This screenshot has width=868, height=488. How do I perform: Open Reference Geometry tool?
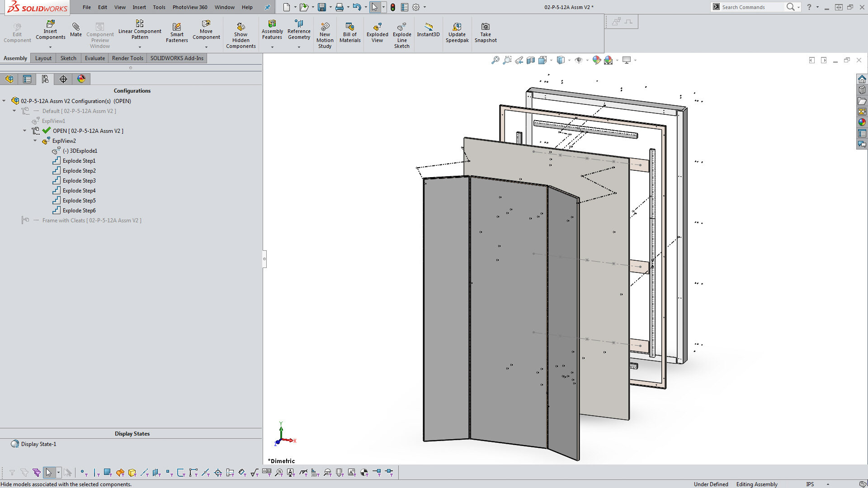[299, 30]
